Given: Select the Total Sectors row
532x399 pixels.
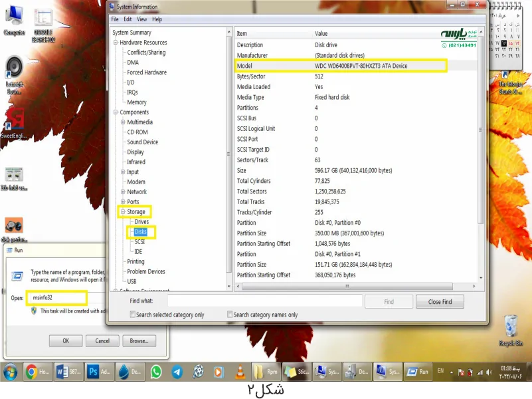Looking at the screenshot, I should 356,191.
